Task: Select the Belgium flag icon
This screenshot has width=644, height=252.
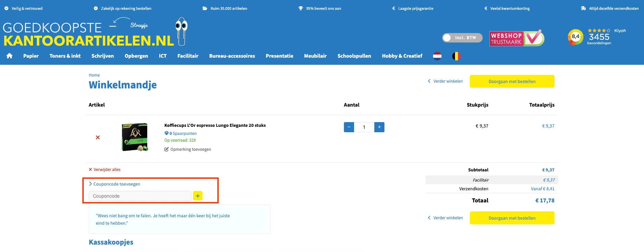Action: coord(456,56)
